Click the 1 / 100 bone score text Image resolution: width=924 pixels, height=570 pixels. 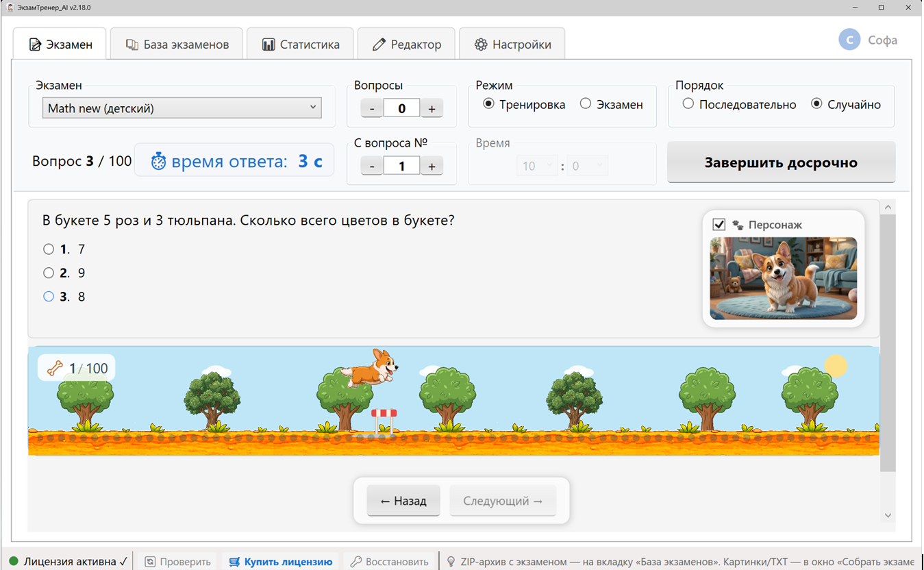tap(88, 369)
